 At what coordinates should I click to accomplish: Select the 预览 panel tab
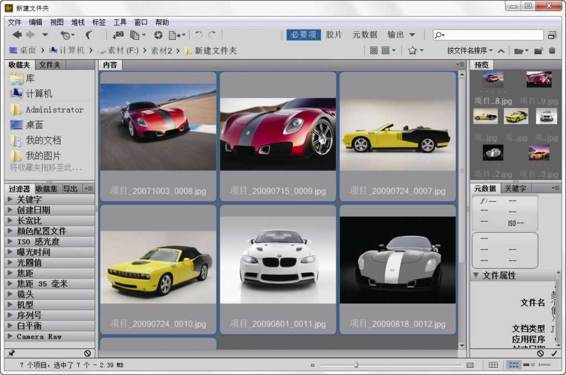[481, 65]
